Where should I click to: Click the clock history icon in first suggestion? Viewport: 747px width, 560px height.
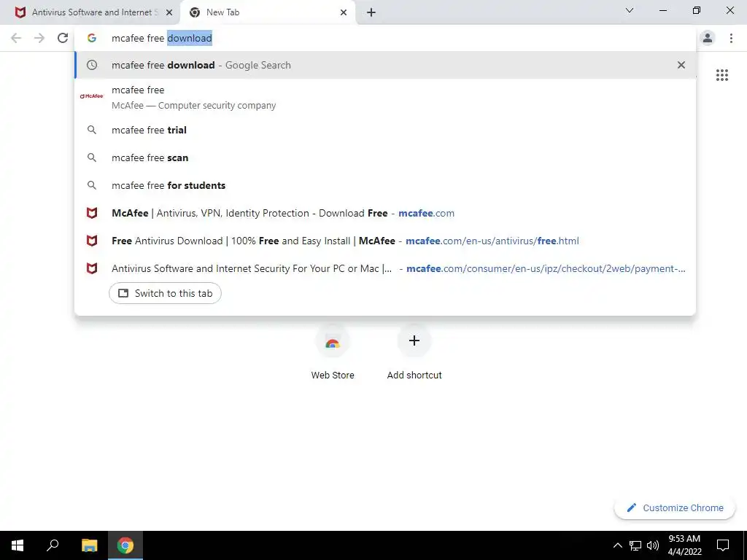(x=92, y=65)
